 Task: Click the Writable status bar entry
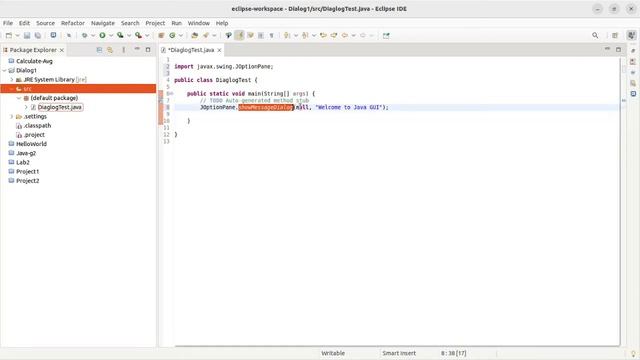(x=333, y=353)
